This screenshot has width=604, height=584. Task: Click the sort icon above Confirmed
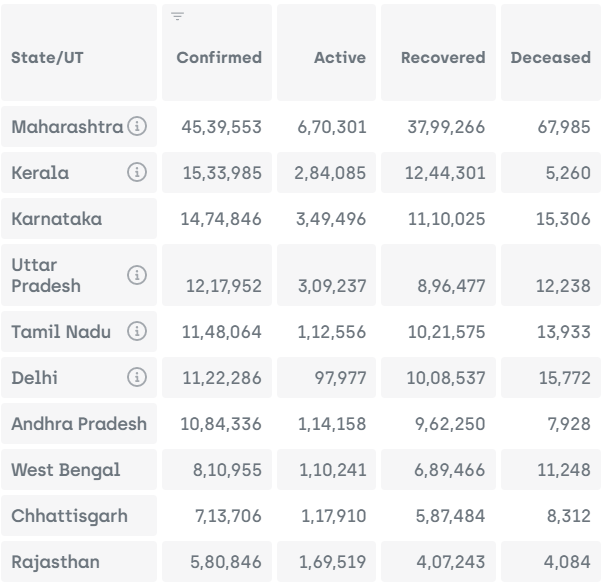click(x=177, y=17)
